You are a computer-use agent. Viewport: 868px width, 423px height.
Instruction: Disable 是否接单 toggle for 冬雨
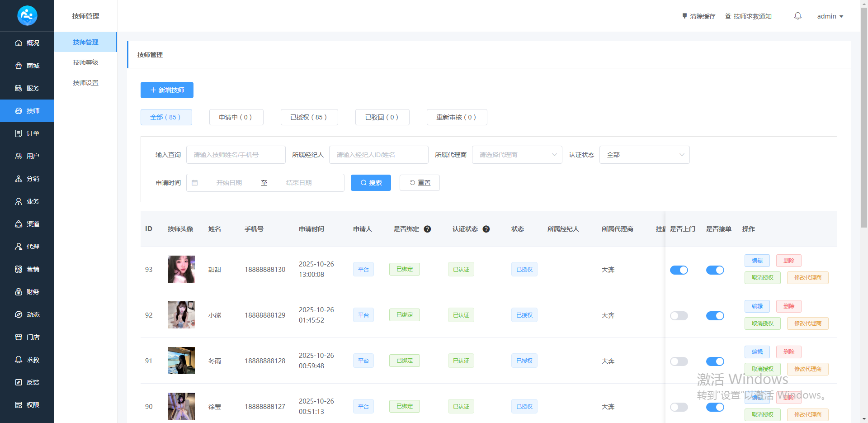pyautogui.click(x=715, y=361)
